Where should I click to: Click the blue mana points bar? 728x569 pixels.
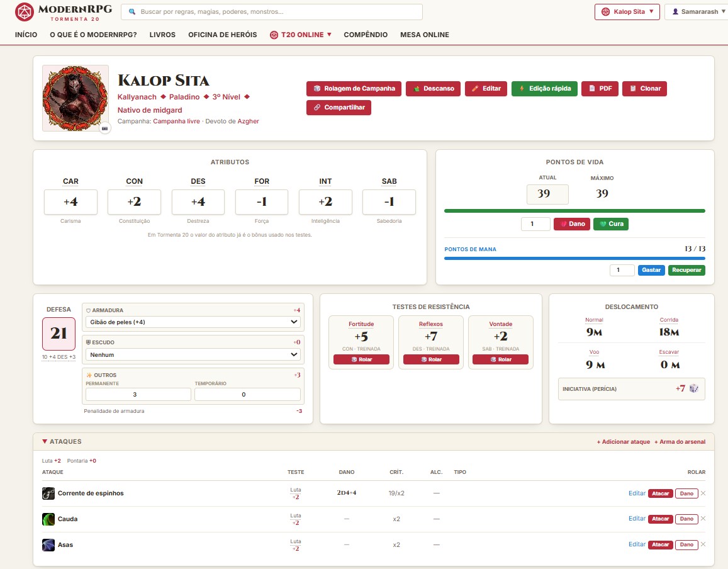click(574, 258)
